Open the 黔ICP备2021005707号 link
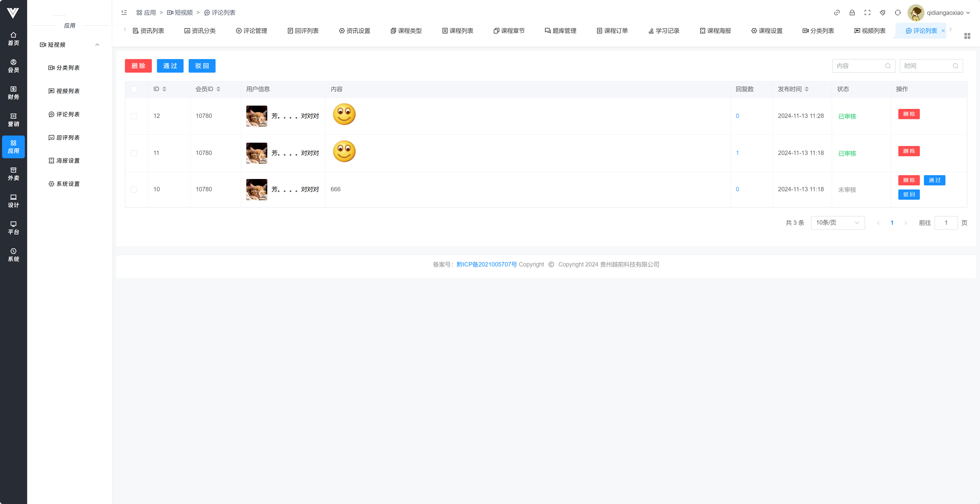Image resolution: width=980 pixels, height=504 pixels. coord(487,265)
